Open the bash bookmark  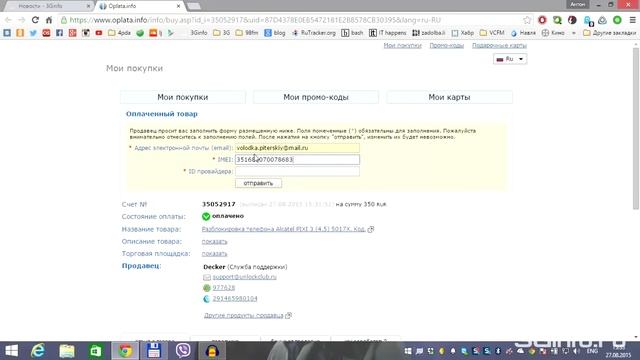point(352,33)
